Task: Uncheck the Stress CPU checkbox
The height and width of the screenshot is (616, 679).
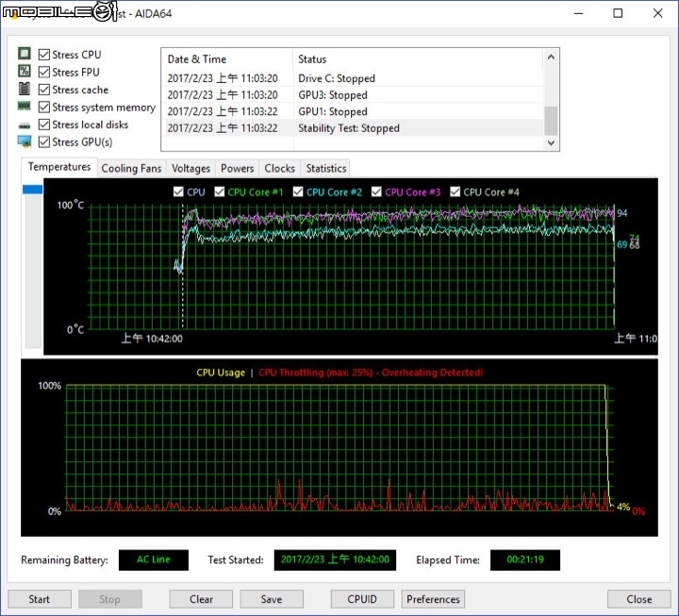Action: coord(44,55)
